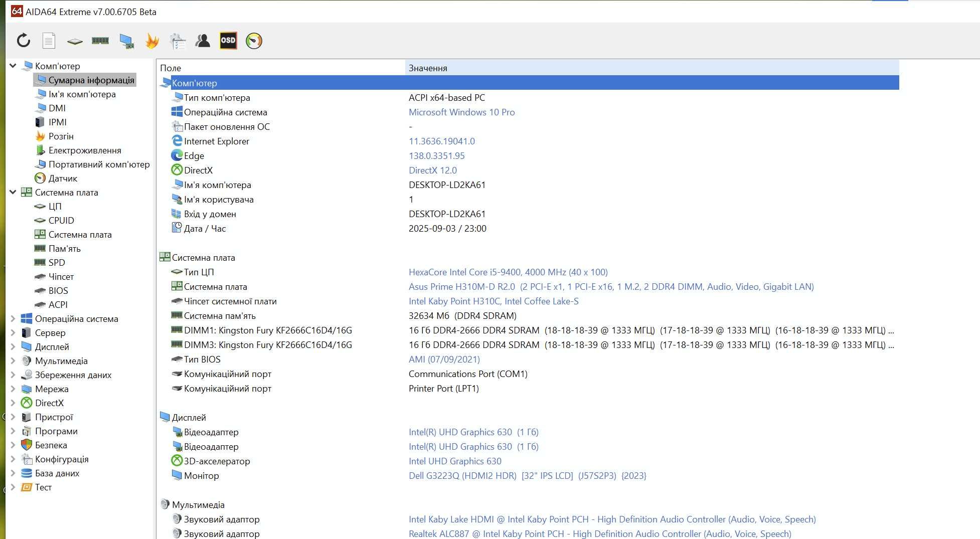Open the Пам'ять tree item

tap(64, 249)
